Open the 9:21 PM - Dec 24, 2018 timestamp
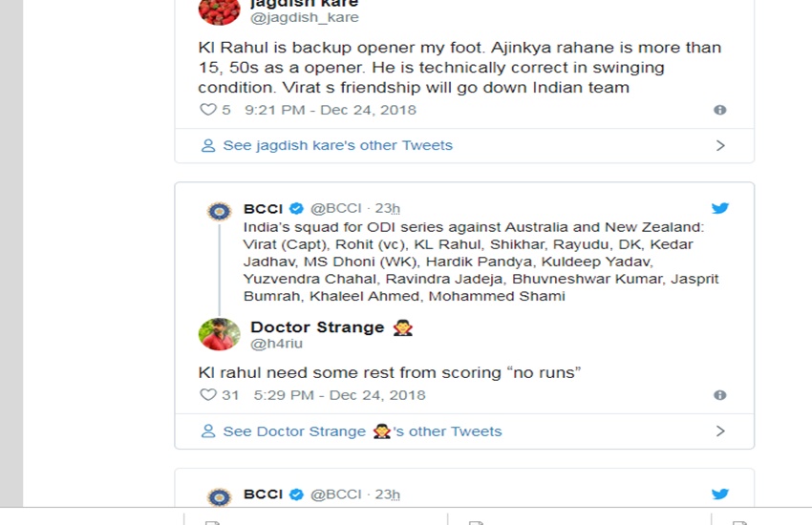Viewport: 812px width, 525px height. point(331,110)
